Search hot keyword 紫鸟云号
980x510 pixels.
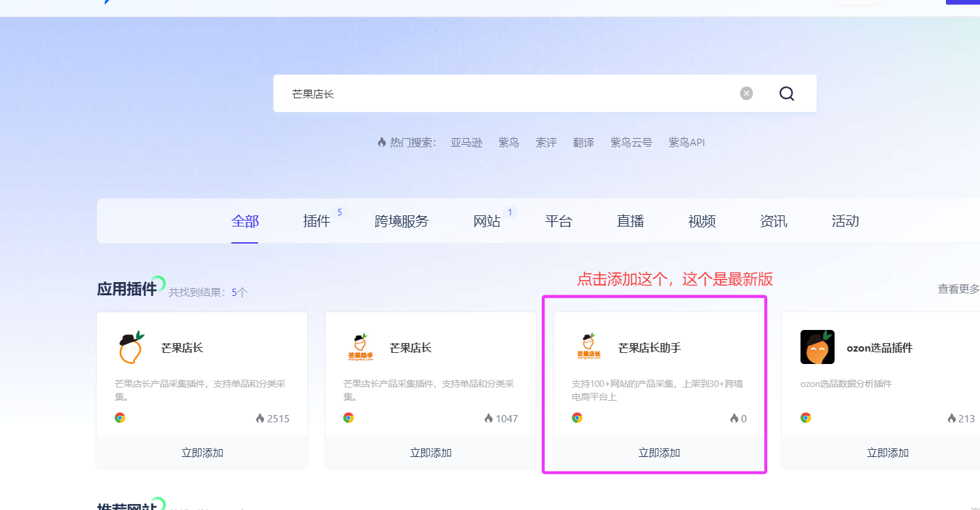(x=631, y=142)
